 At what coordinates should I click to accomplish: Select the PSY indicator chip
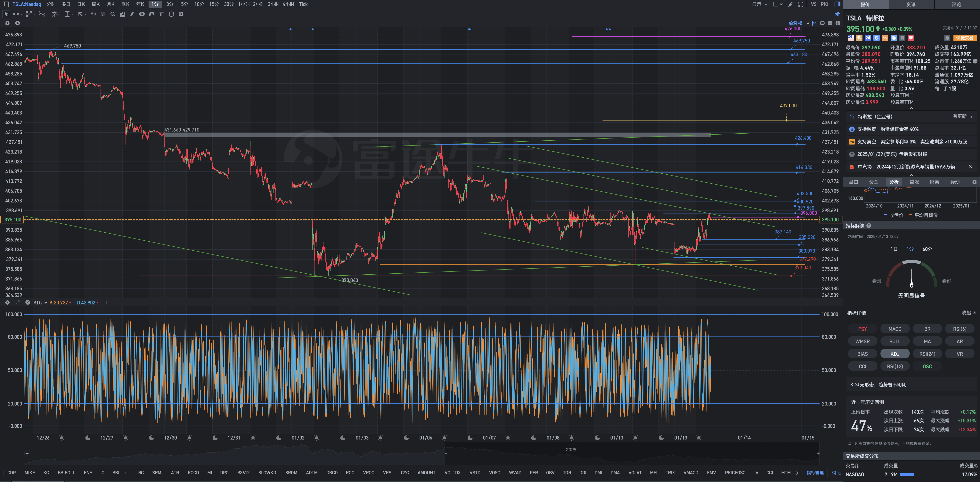[x=862, y=329]
